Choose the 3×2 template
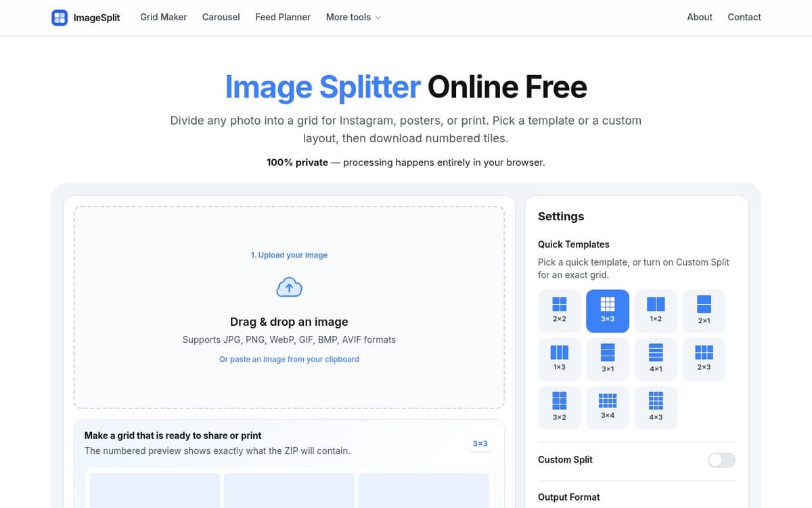This screenshot has height=508, width=812. pyautogui.click(x=560, y=407)
